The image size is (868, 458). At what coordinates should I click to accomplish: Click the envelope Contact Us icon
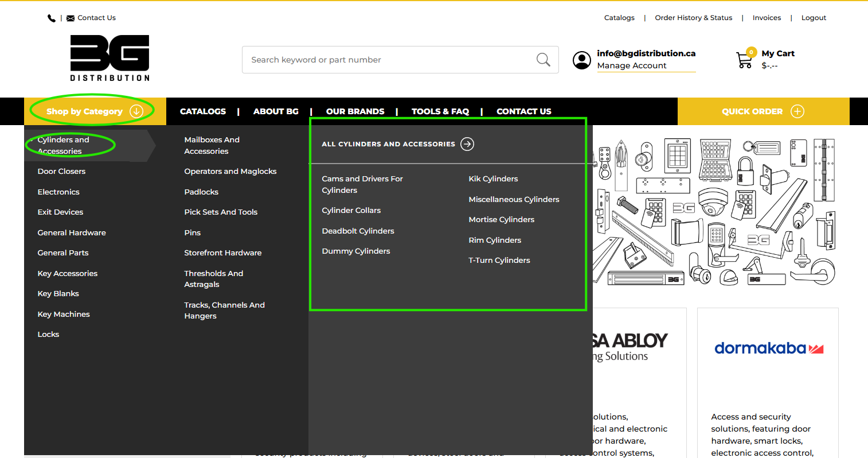[71, 18]
